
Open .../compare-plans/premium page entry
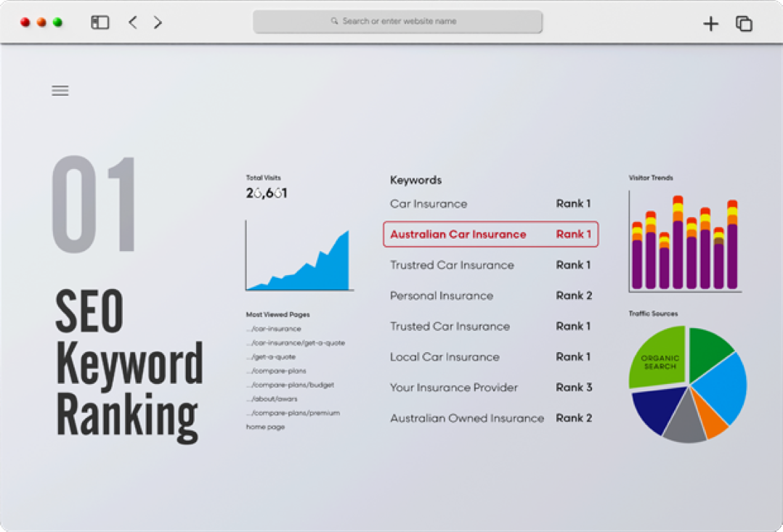pos(293,413)
